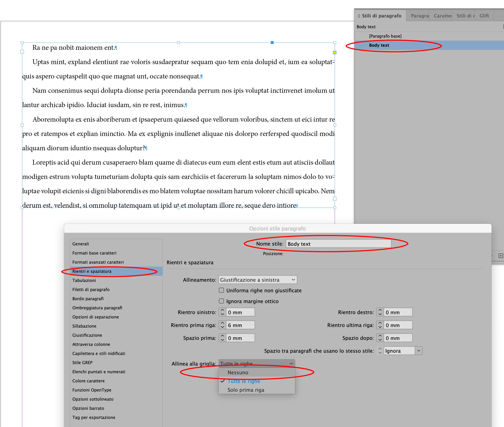Click the stepper arrows for Rientro prima riga
The width and height of the screenshot is (504, 427).
(x=222, y=325)
